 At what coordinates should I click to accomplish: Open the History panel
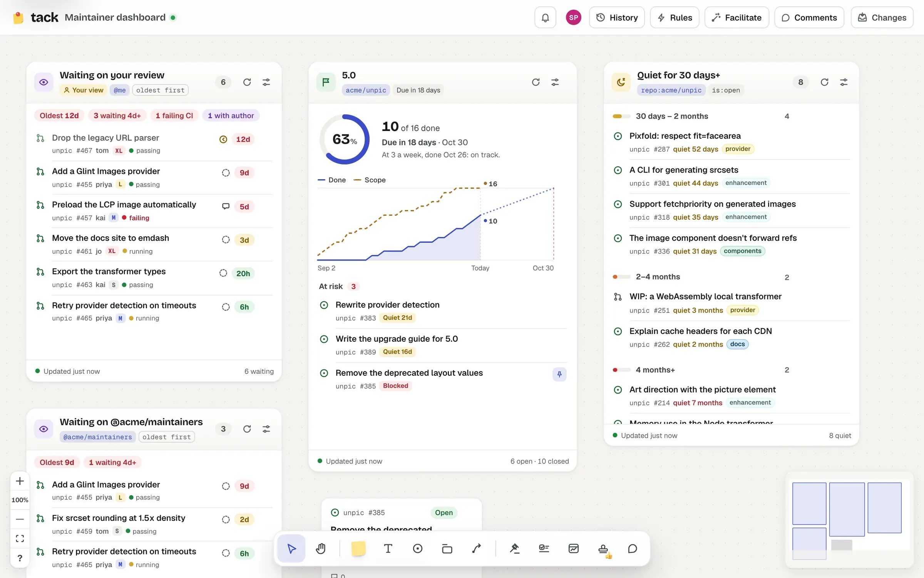617,17
